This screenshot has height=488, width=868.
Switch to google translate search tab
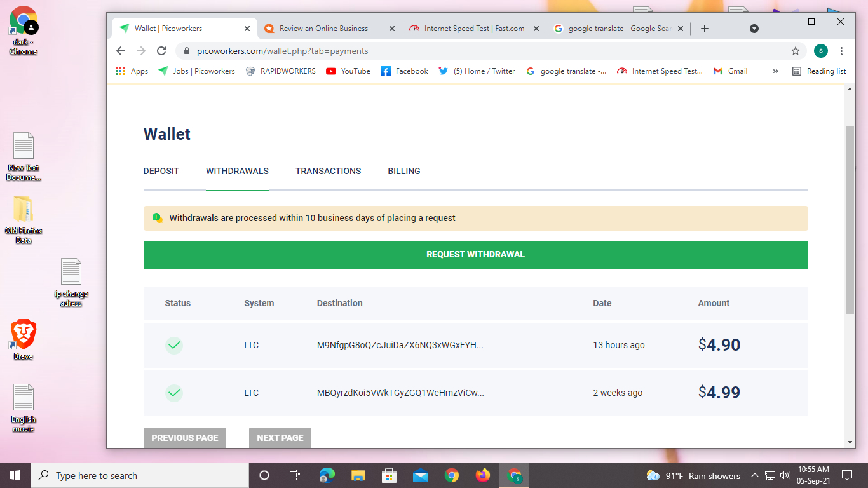pyautogui.click(x=619, y=29)
